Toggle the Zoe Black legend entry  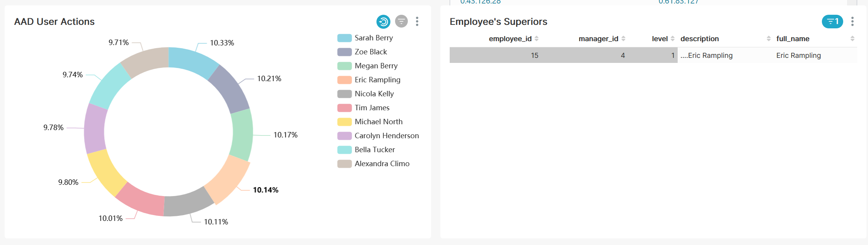(362, 52)
